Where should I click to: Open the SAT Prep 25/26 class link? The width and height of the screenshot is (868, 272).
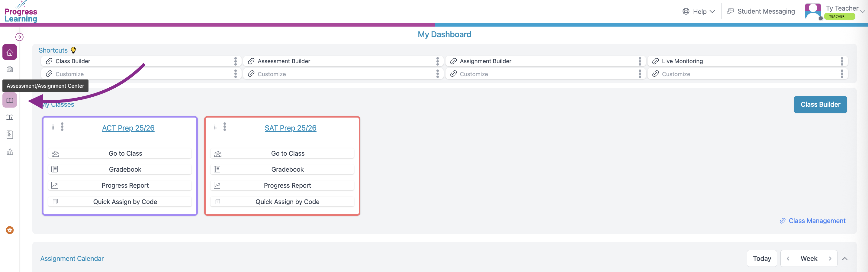pos(291,128)
